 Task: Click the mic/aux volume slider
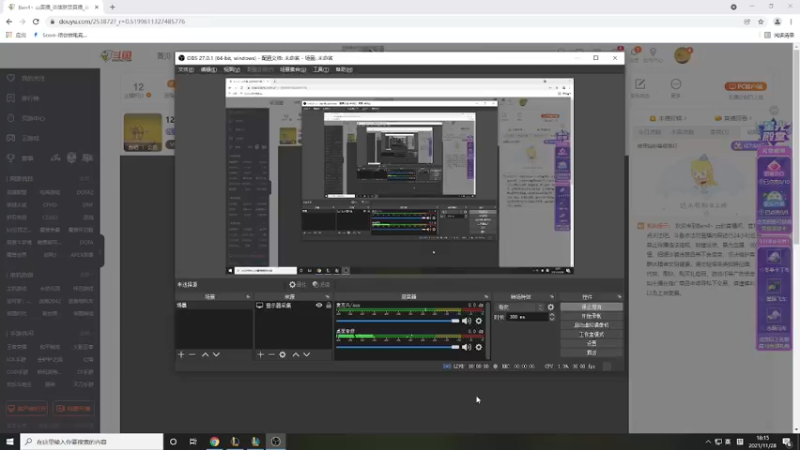click(398, 321)
